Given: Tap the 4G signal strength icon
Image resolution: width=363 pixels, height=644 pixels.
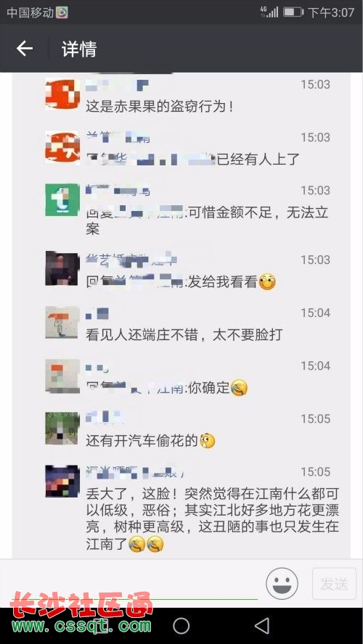Looking at the screenshot, I should click(x=269, y=12).
